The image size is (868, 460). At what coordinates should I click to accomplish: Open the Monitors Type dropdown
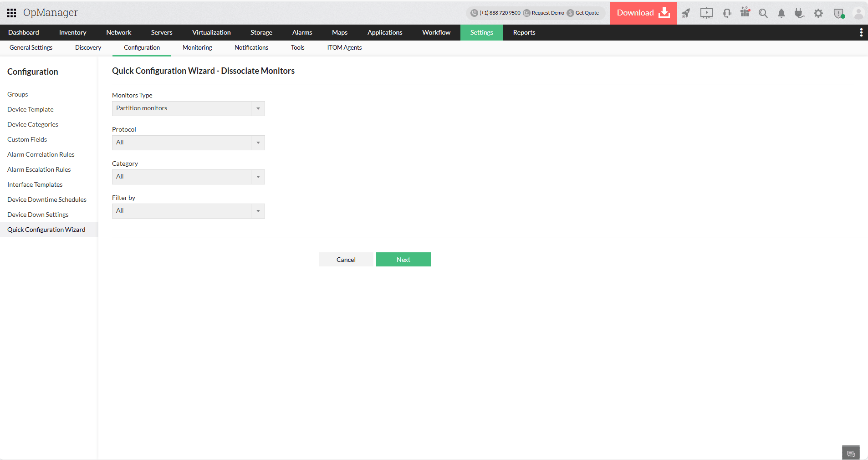[258, 108]
